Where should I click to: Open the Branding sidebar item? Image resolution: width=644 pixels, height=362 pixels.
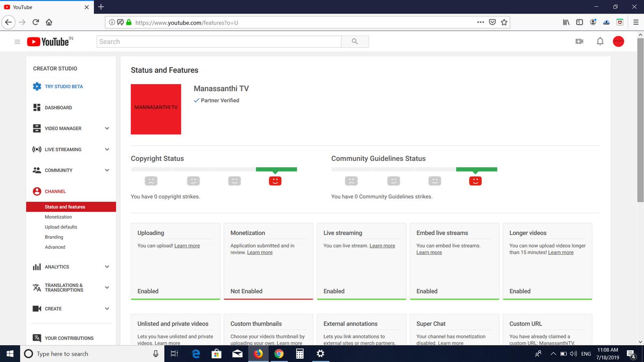(54, 237)
